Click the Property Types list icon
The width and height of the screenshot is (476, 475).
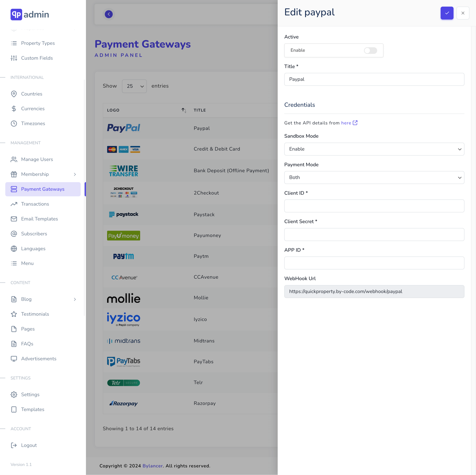tap(14, 43)
